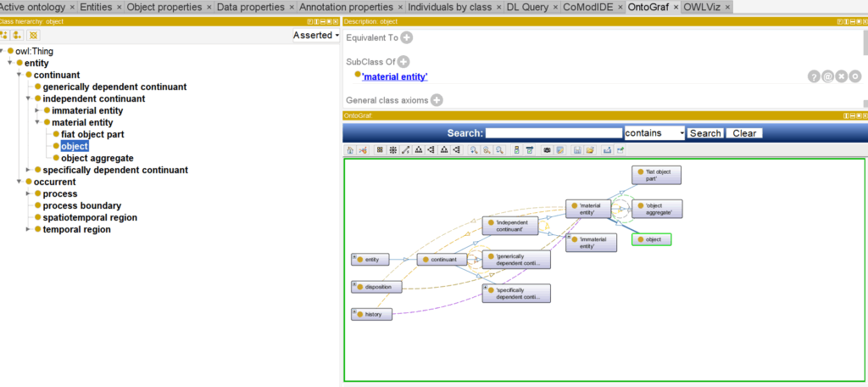This screenshot has height=387, width=868.
Task: Click the OntoGraf grid layout icon
Action: [x=380, y=149]
